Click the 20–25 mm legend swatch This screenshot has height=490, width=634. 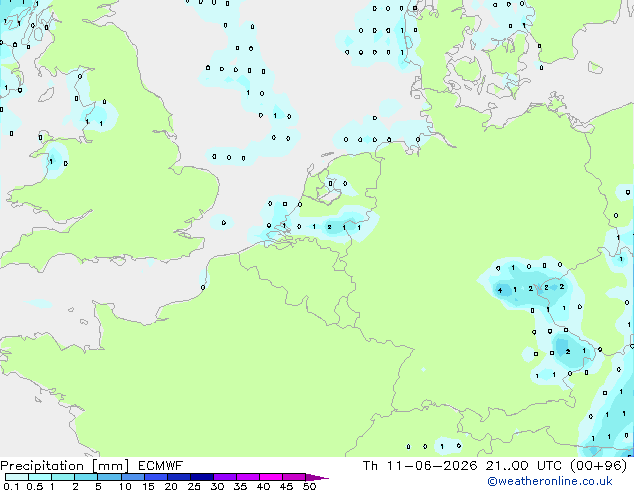[x=178, y=477]
